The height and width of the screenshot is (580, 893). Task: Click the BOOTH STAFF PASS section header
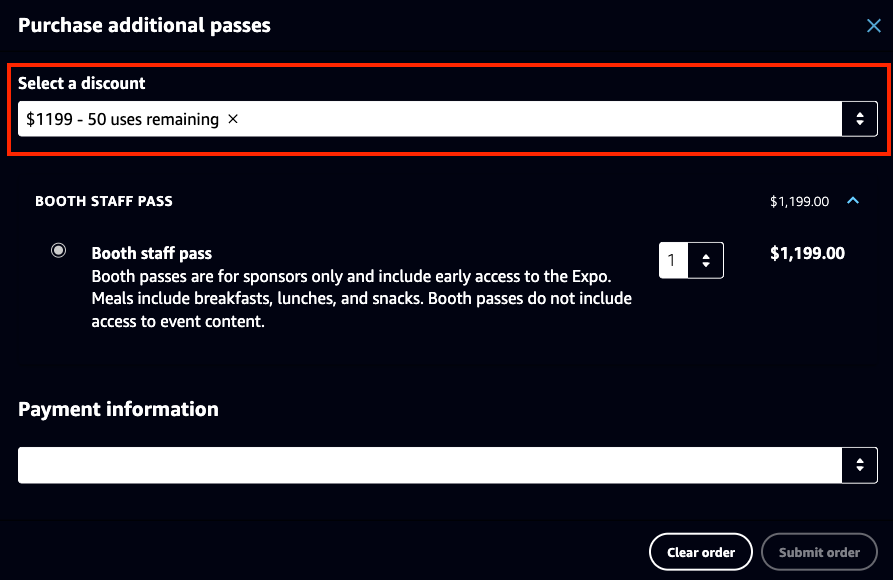(x=104, y=201)
